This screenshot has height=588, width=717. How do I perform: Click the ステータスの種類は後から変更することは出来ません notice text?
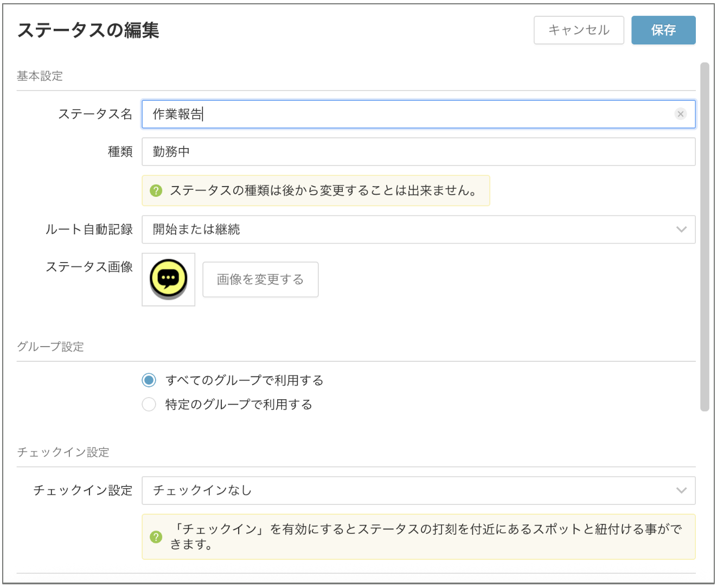(x=324, y=191)
